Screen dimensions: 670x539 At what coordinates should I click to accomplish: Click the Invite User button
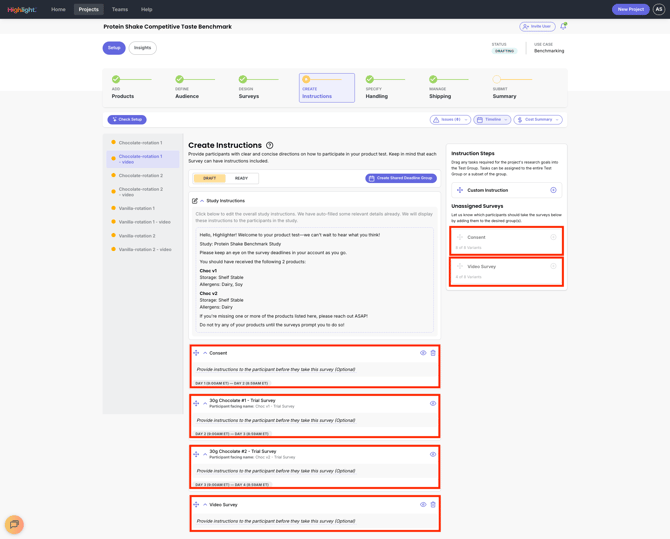538,27
